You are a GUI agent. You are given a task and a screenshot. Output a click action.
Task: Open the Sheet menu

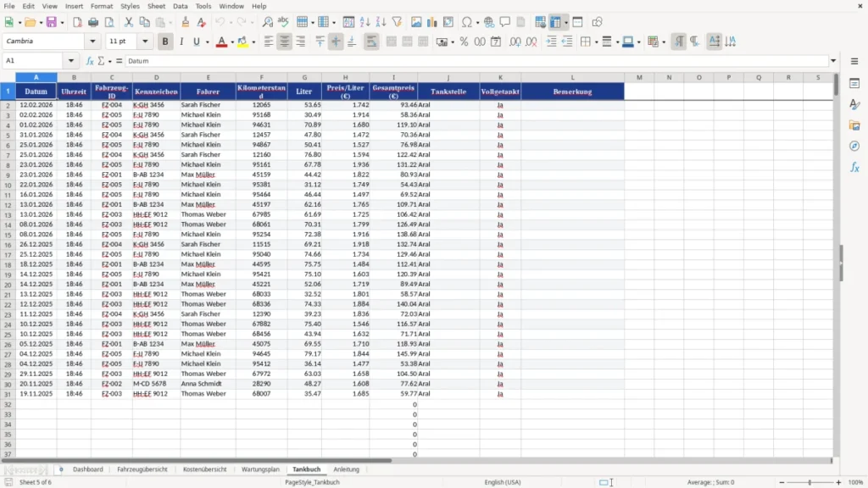(156, 6)
